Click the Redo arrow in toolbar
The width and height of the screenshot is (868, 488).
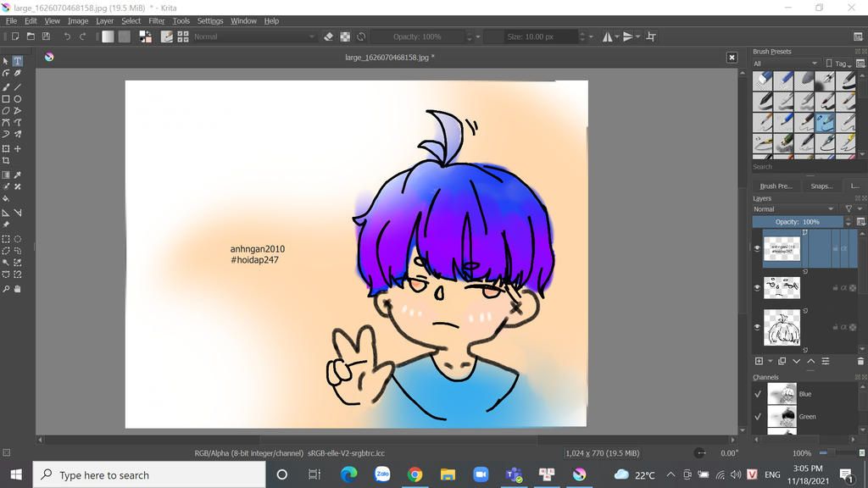(82, 36)
